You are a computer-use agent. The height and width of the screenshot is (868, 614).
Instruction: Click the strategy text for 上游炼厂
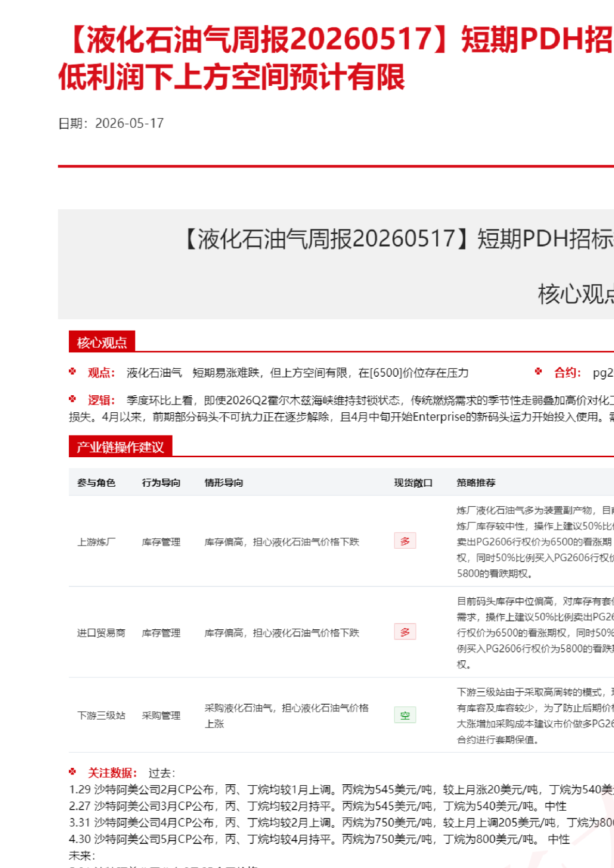(x=535, y=541)
